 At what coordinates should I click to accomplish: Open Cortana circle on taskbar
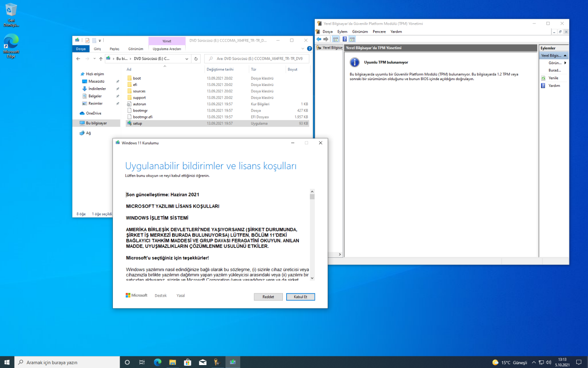127,362
